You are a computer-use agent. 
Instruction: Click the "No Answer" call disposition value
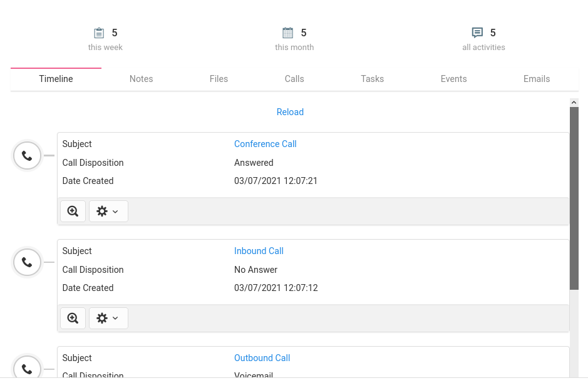click(x=255, y=270)
